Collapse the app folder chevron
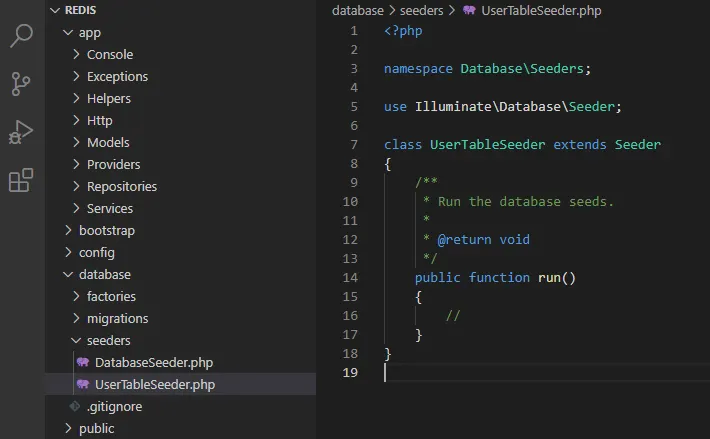The height and width of the screenshot is (439, 710). [68, 32]
